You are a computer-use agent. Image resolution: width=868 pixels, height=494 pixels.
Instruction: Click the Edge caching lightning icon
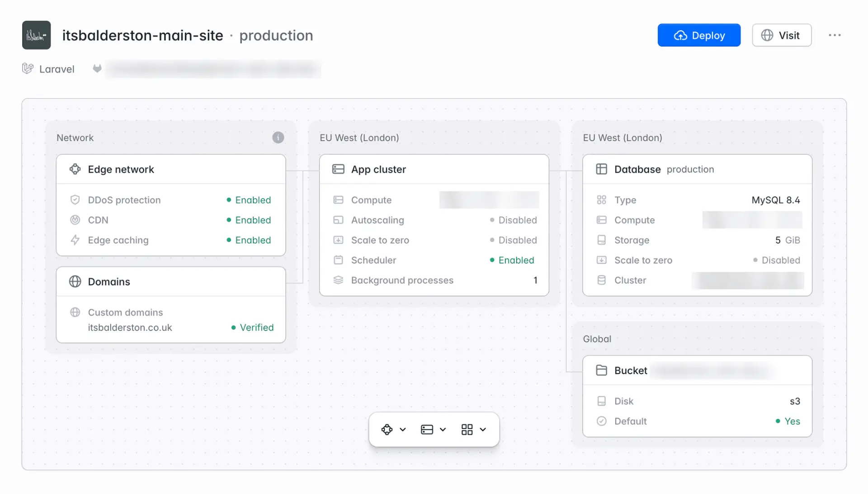pyautogui.click(x=75, y=240)
